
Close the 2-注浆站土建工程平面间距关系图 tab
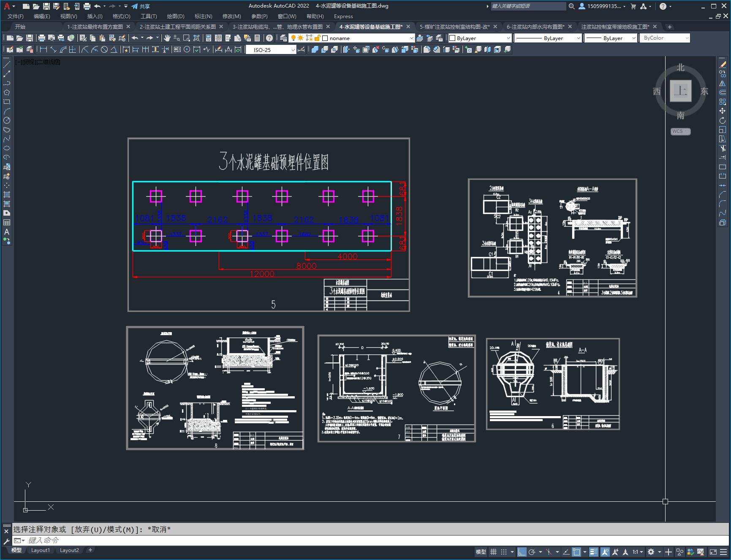tap(221, 27)
